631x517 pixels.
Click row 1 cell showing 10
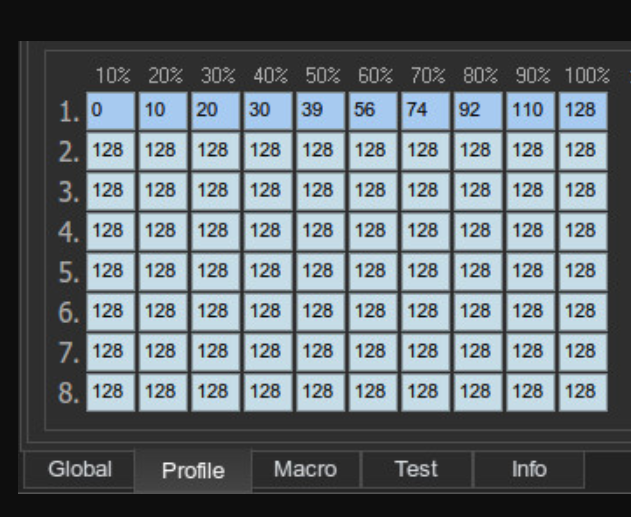[163, 111]
